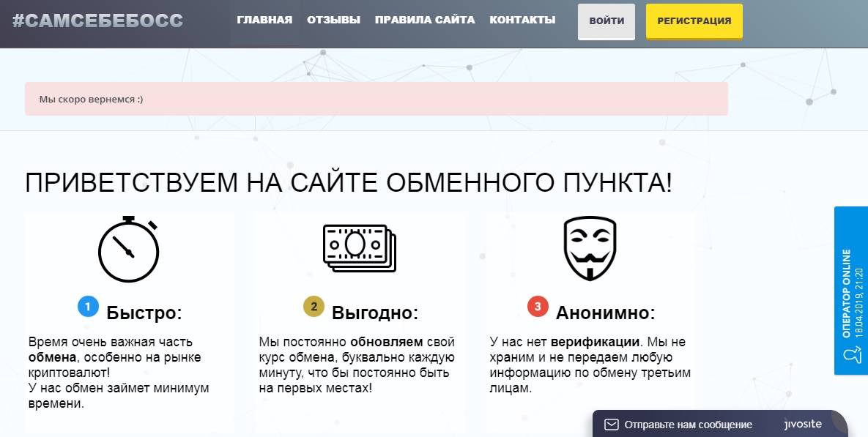This screenshot has height=437, width=868.
Task: Open the ОТЗЫВЫ menu item
Action: coord(333,20)
